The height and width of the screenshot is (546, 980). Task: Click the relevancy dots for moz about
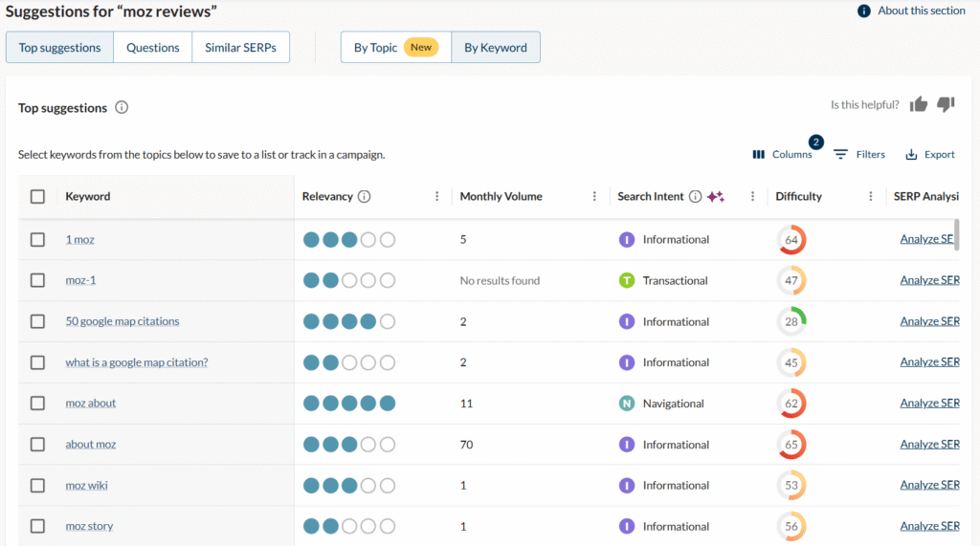348,404
